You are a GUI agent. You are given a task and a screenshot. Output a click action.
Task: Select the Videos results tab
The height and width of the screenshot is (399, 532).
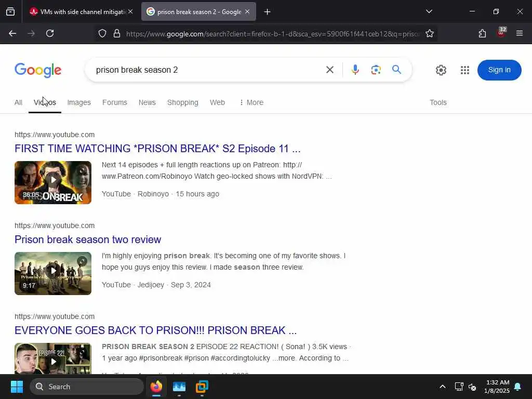[x=45, y=102]
